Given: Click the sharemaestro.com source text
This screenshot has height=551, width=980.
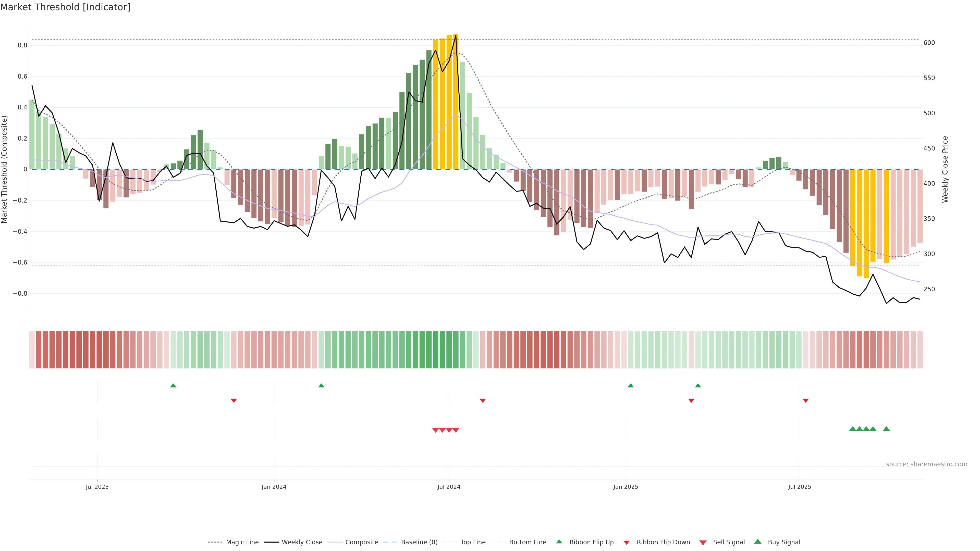Looking at the screenshot, I should [926, 464].
